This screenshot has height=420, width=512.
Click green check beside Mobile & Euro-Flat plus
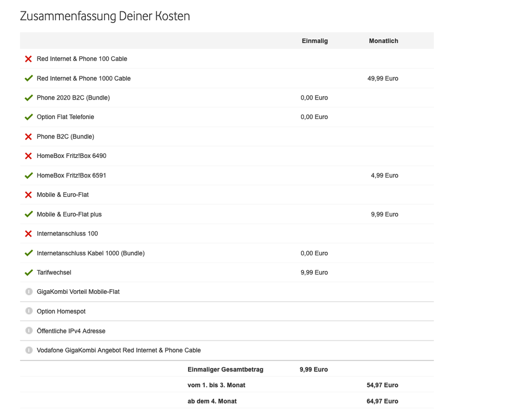29,214
